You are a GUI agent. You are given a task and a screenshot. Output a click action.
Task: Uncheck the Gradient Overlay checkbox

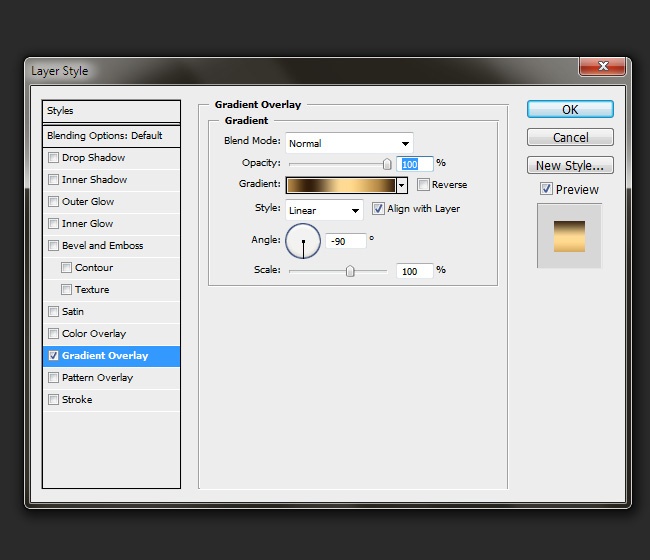pyautogui.click(x=53, y=355)
